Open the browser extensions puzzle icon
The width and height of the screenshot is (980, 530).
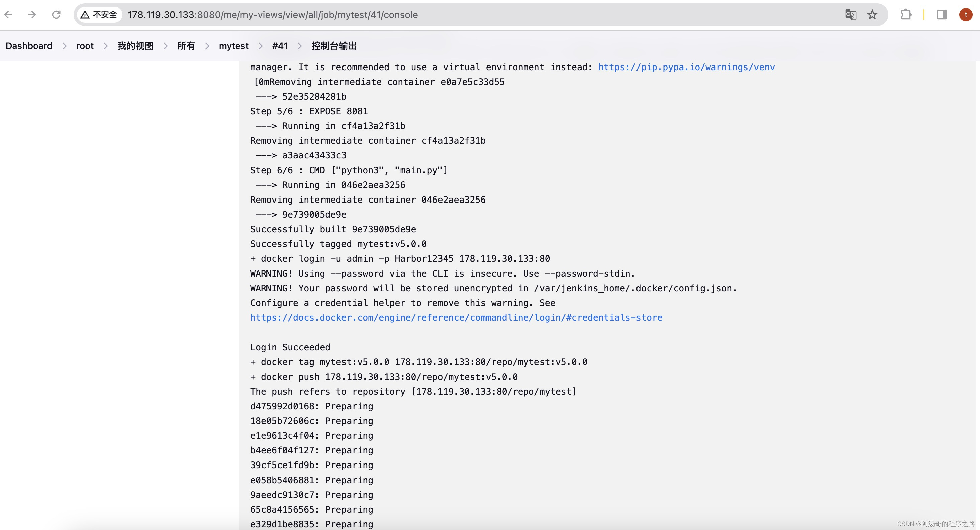pos(906,15)
